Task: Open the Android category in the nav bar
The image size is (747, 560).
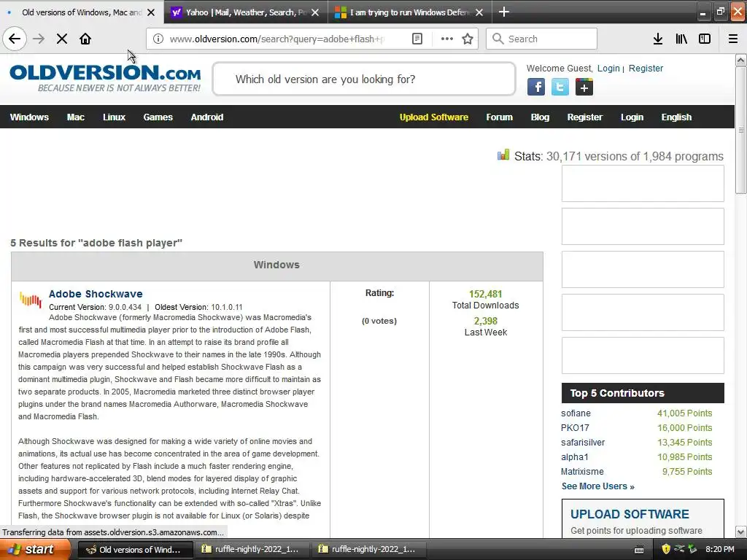Action: [206, 117]
